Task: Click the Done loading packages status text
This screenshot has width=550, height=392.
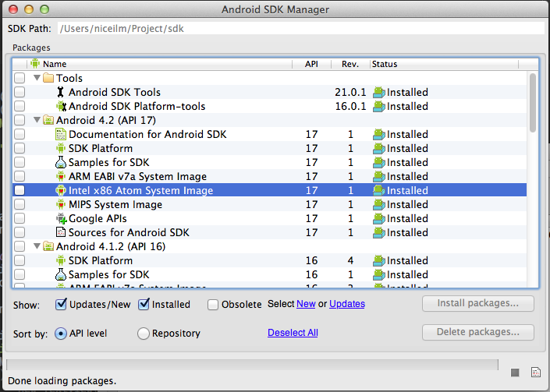Action: (62, 381)
